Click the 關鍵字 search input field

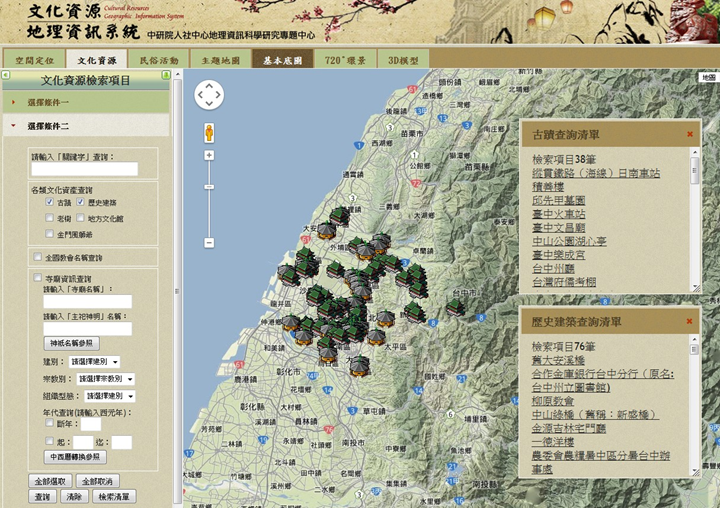[x=84, y=169]
